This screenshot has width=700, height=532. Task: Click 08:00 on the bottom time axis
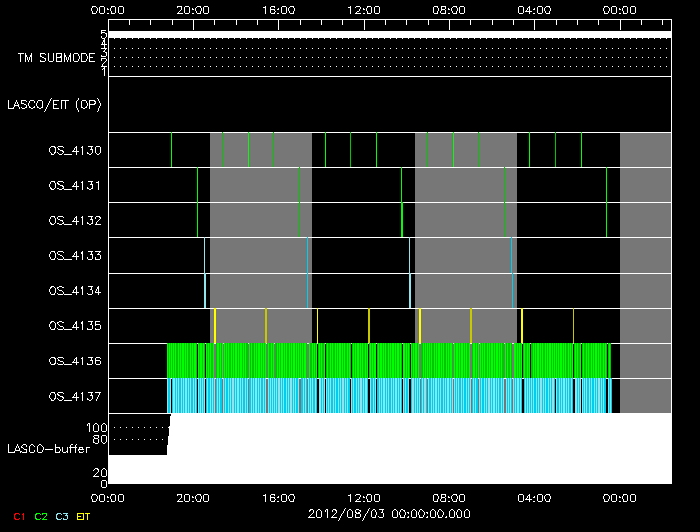point(449,498)
